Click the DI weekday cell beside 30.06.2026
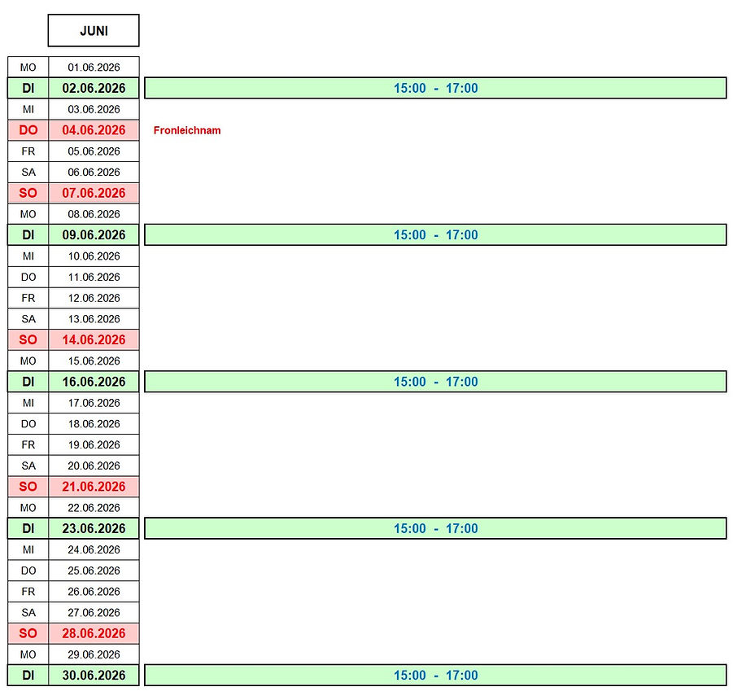 pyautogui.click(x=28, y=676)
